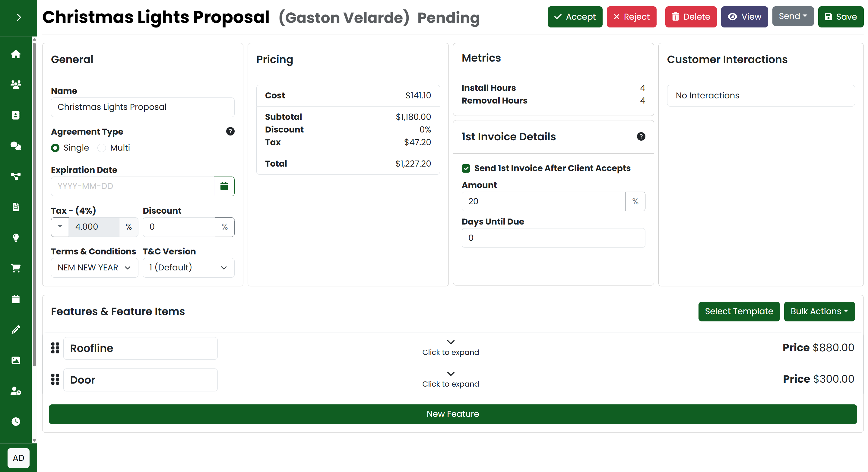Click the Roofline Price $880.00
Screen dimensions: 868x472
(818, 348)
